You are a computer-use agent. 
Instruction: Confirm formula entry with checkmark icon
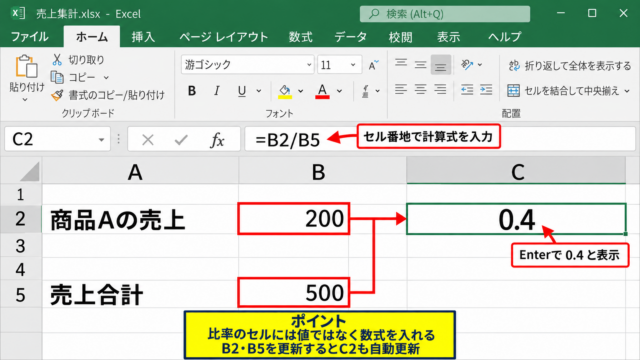[x=181, y=140]
